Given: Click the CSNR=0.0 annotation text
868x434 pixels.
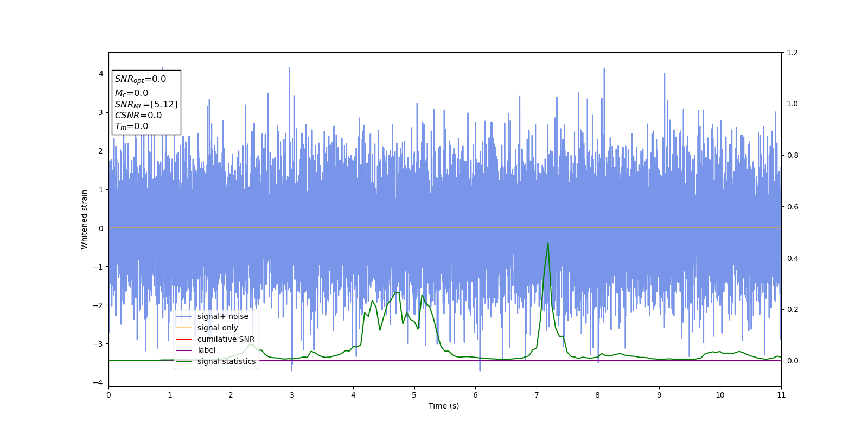Looking at the screenshot, I should pos(138,115).
